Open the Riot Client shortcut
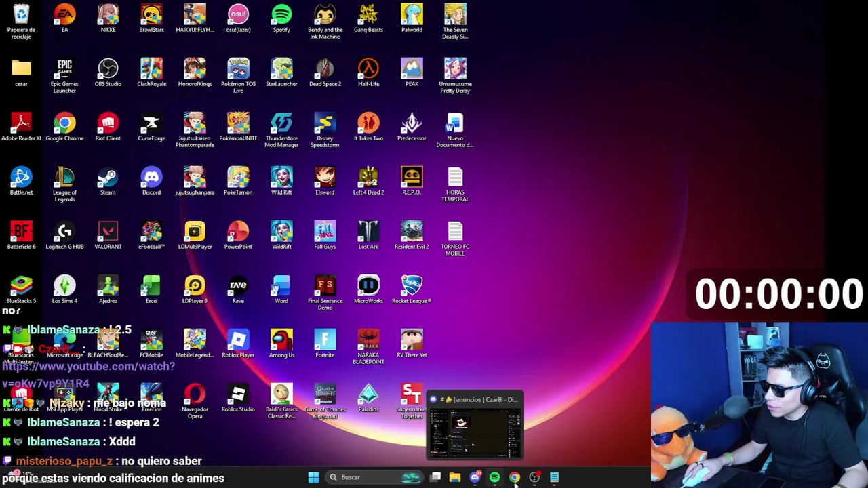This screenshot has width=868, height=488. pos(108,127)
